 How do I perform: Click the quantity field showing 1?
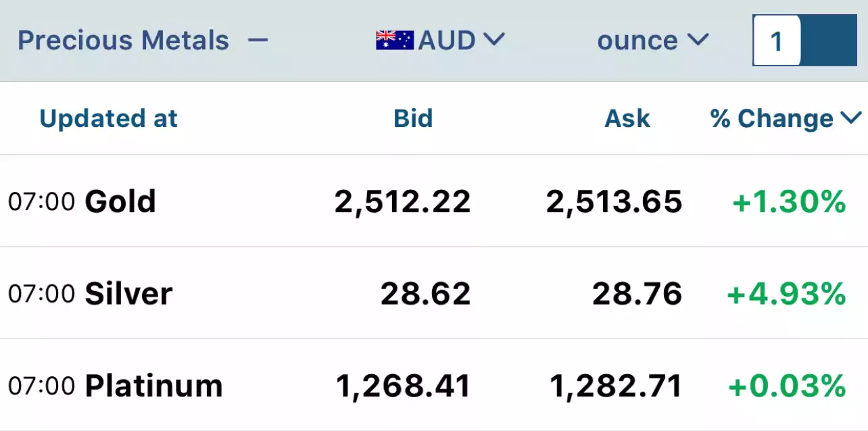point(777,41)
